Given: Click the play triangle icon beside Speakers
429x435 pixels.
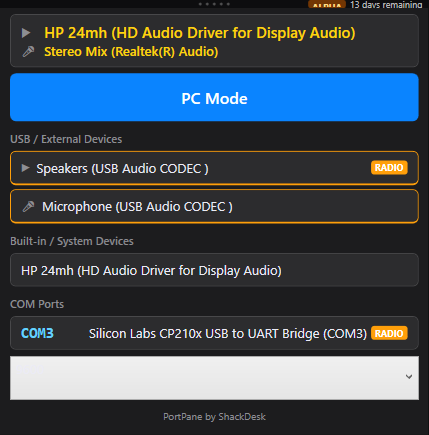Looking at the screenshot, I should click(x=25, y=168).
